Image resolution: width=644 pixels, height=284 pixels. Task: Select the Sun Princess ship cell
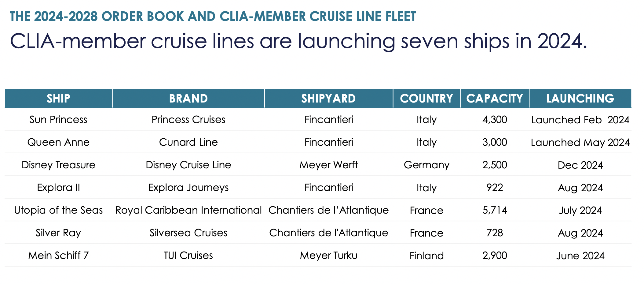(x=58, y=120)
